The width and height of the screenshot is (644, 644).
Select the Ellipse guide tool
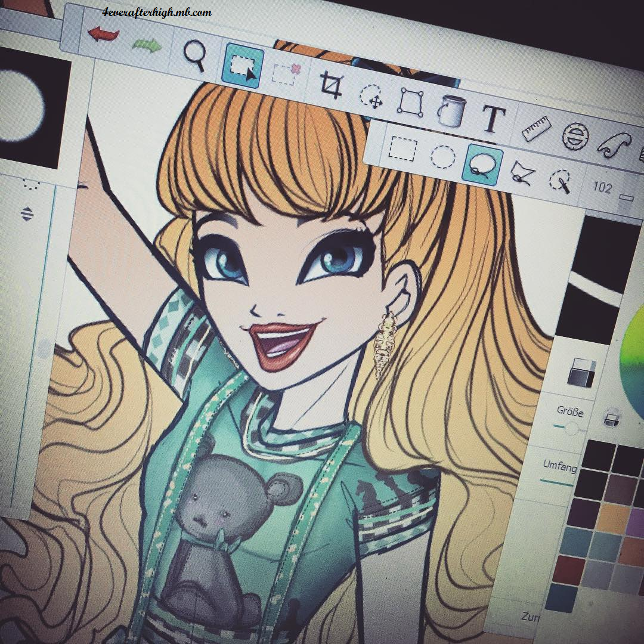[x=575, y=137]
